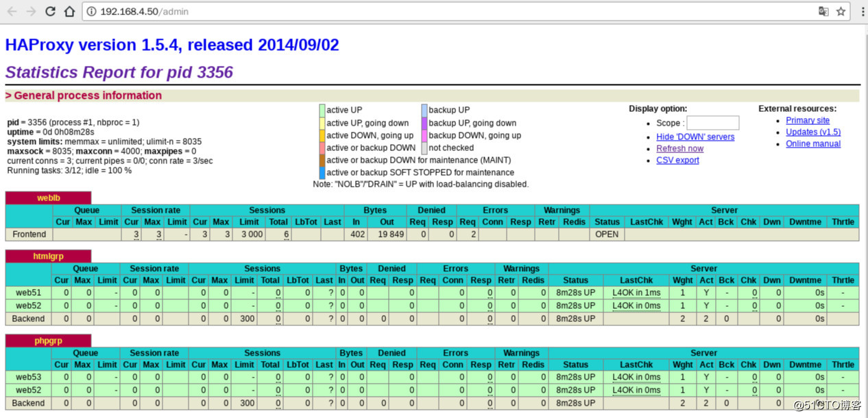
Task: Click web52 row name in htmlgrp table
Action: [x=28, y=305]
